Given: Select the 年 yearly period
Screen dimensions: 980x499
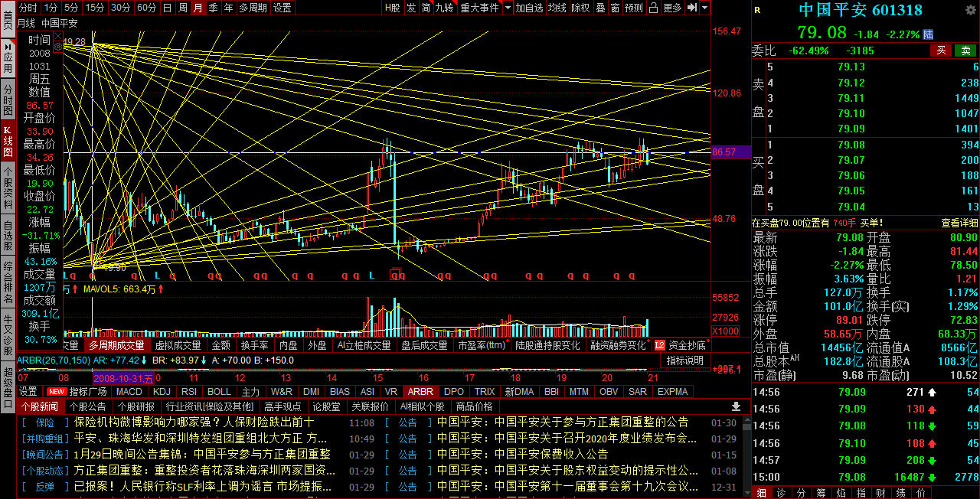Looking at the screenshot, I should [228, 8].
